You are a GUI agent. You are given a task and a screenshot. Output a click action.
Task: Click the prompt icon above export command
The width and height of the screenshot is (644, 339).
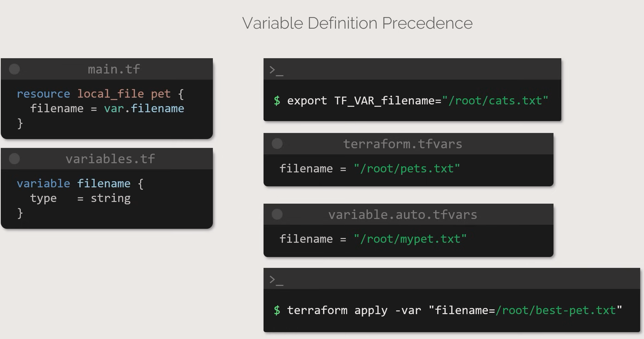[276, 71]
